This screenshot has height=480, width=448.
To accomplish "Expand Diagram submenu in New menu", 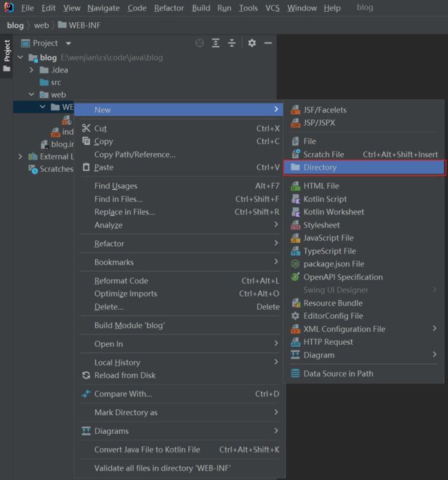I will [x=434, y=354].
